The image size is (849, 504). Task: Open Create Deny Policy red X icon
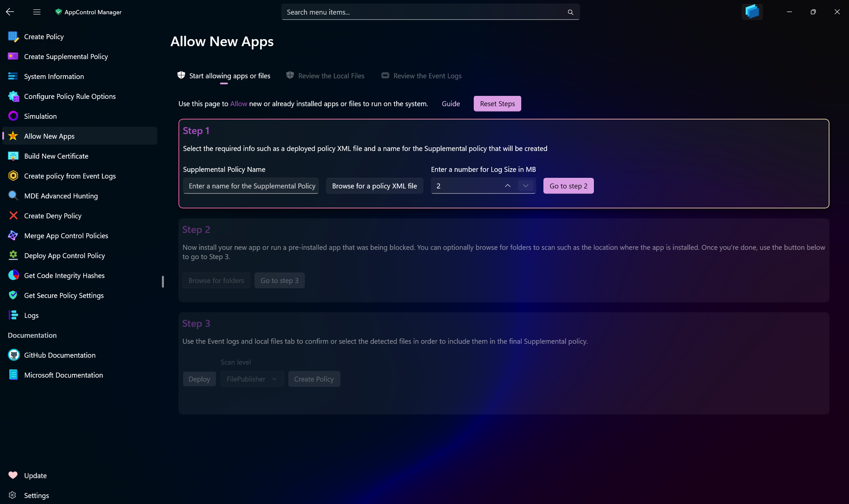13,216
